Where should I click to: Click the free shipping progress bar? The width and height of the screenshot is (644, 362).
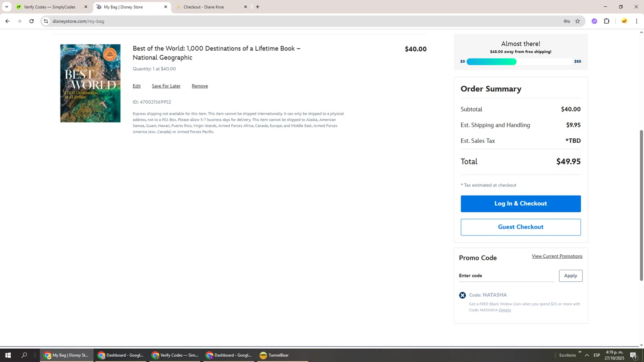coord(519,62)
